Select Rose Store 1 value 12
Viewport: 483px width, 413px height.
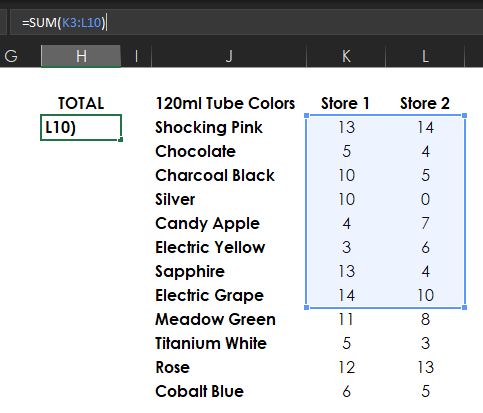[346, 367]
